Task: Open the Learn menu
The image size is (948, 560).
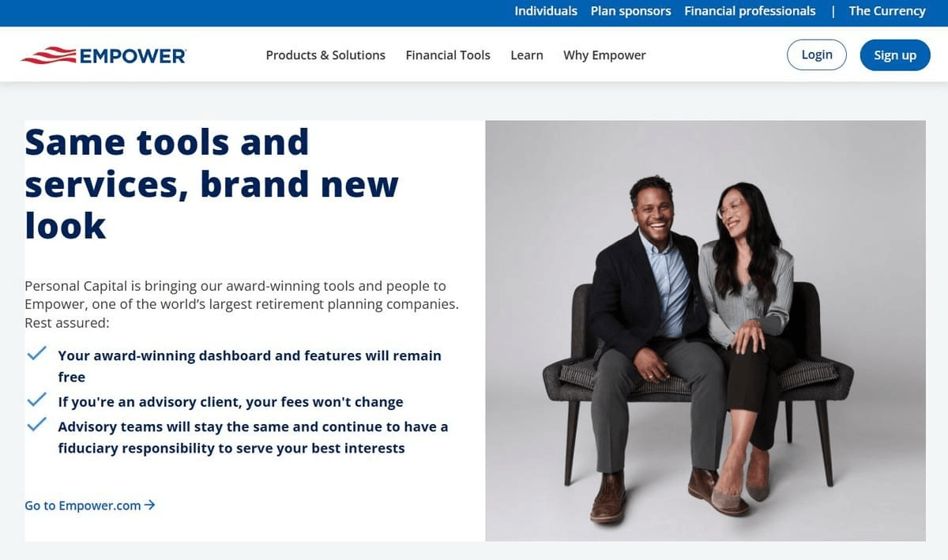Action: (527, 55)
